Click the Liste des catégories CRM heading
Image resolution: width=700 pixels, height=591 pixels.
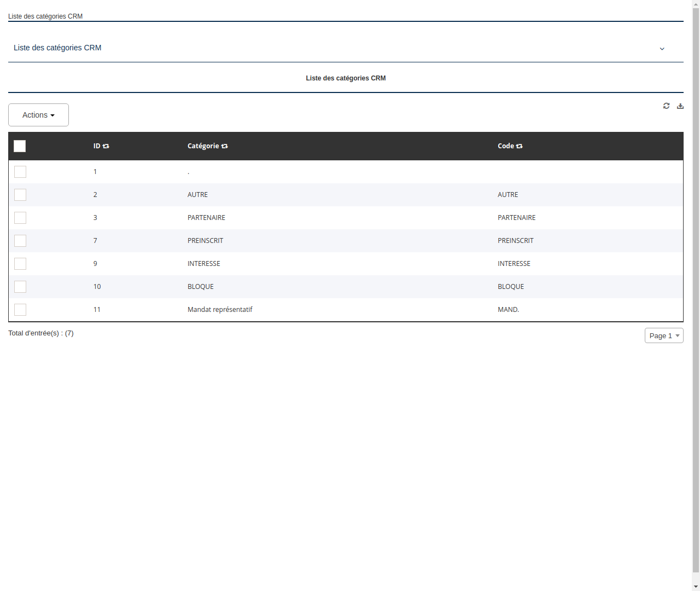(346, 78)
